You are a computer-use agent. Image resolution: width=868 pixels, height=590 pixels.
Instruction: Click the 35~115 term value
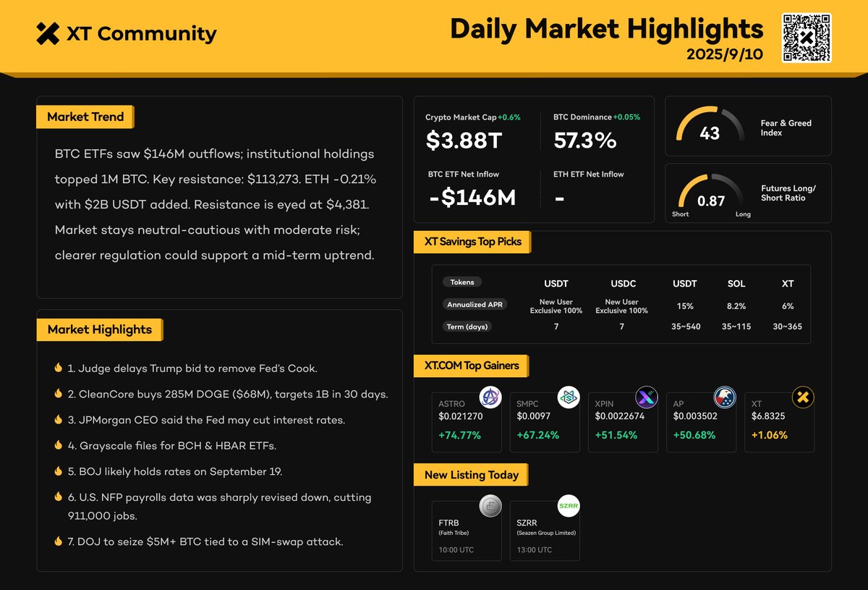click(736, 326)
